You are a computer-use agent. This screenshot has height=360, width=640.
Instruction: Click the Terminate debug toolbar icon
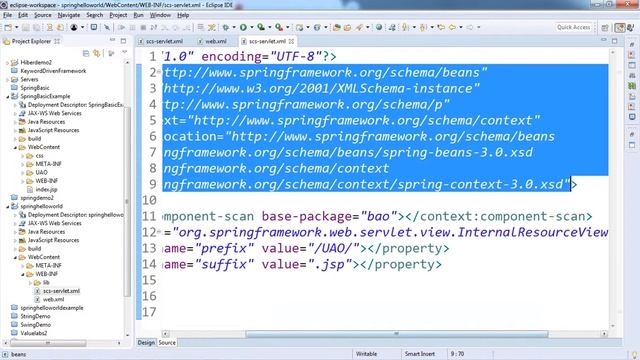tap(143, 27)
